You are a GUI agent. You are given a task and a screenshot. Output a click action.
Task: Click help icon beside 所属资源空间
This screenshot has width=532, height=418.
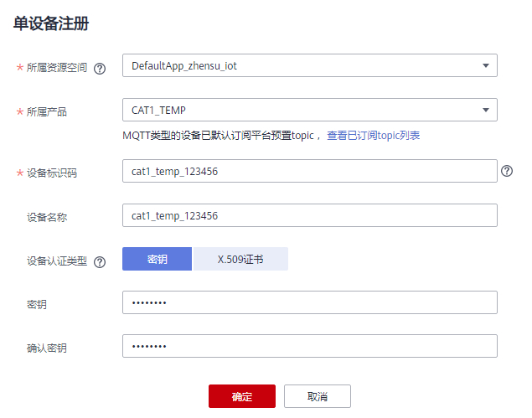[x=101, y=69]
